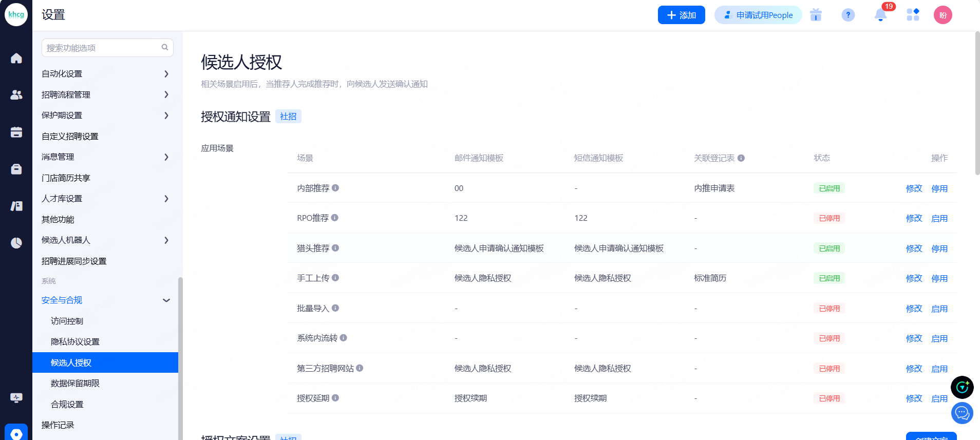This screenshot has width=980, height=440.
Task: Open 隐私协议设置 in the sidebar
Action: click(x=75, y=342)
